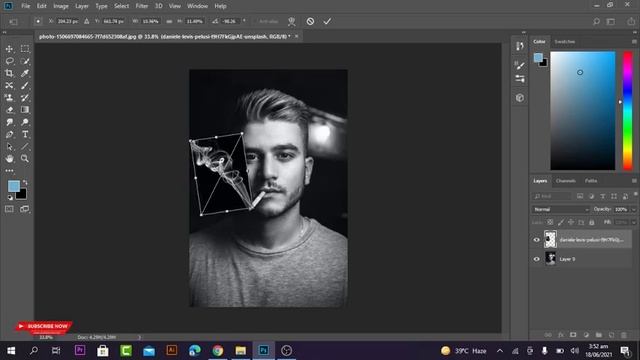Select the Layer 0 thumbnail
The height and width of the screenshot is (360, 640).
coord(550,259)
